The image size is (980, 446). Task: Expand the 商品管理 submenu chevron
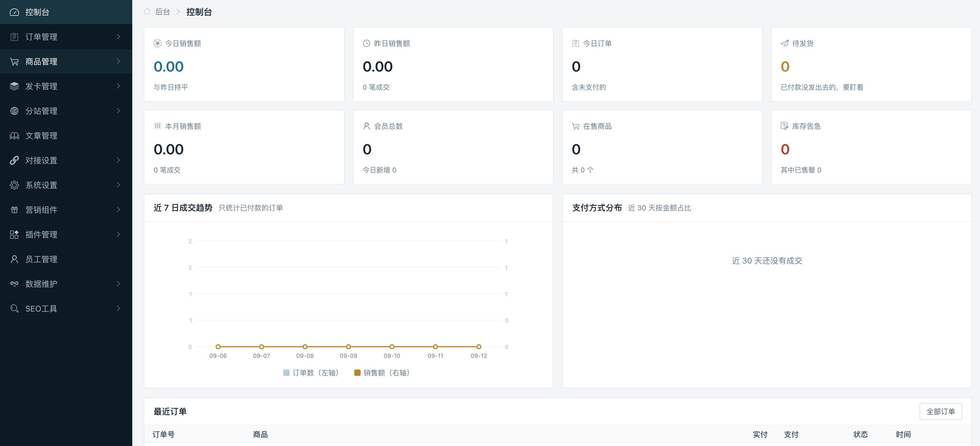(118, 61)
